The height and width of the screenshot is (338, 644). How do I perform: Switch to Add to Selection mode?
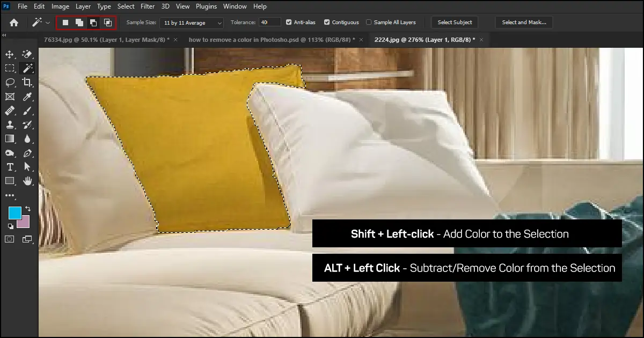(78, 22)
